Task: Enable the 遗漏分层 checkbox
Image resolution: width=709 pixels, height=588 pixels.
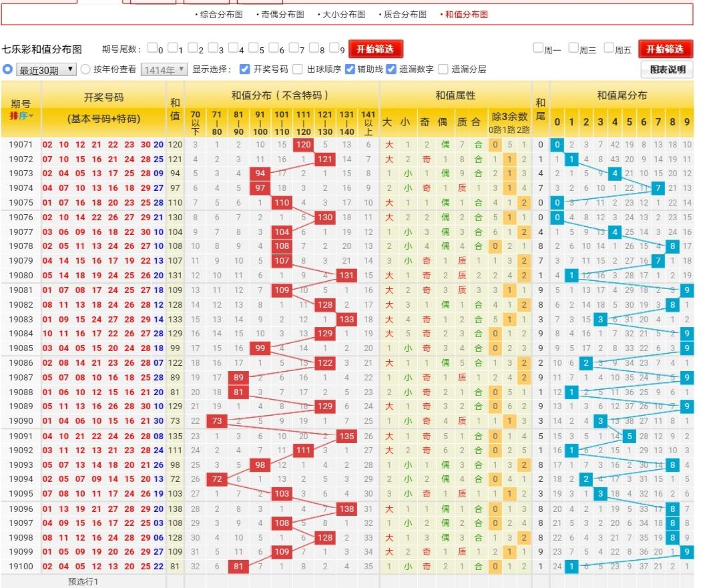Action: pyautogui.click(x=443, y=69)
